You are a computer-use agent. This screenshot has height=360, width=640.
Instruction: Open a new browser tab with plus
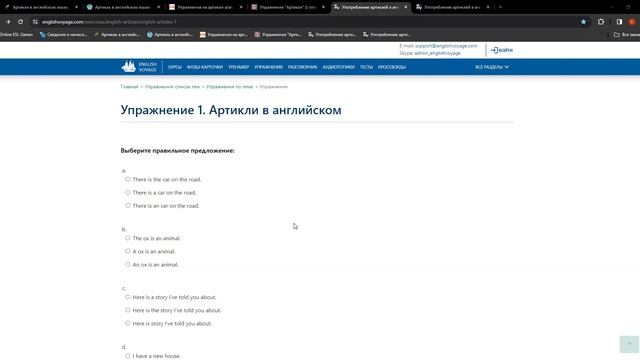pyautogui.click(x=500, y=7)
